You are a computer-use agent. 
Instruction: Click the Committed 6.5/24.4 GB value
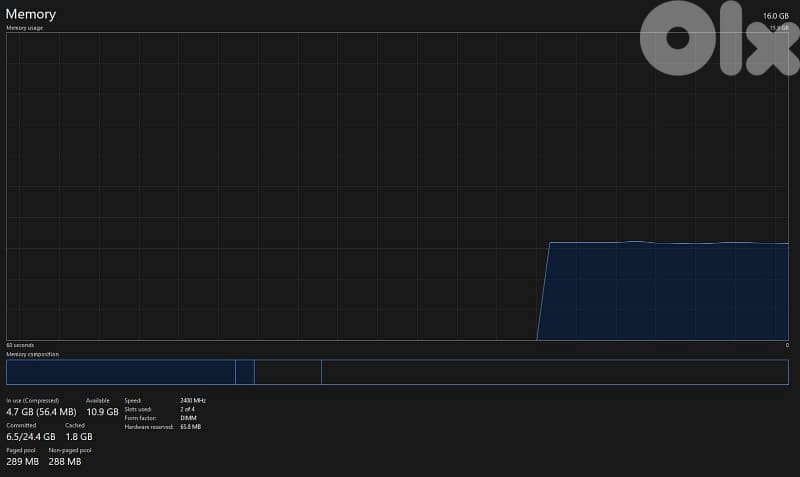(29, 437)
